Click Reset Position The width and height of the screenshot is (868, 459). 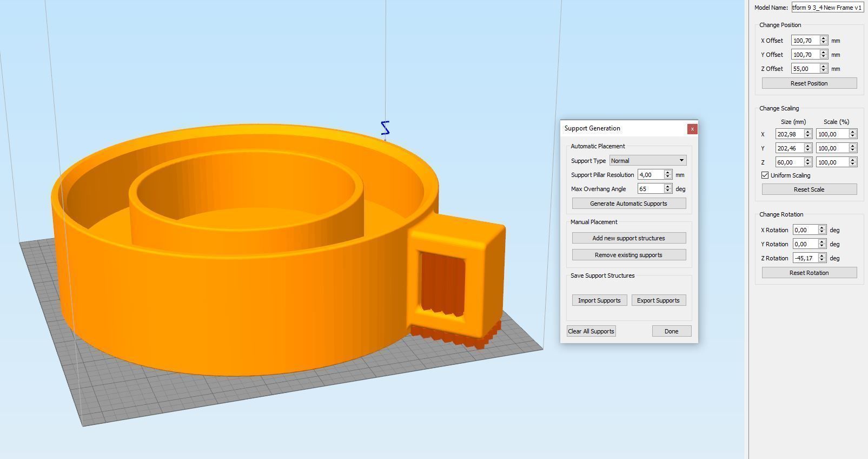point(810,83)
